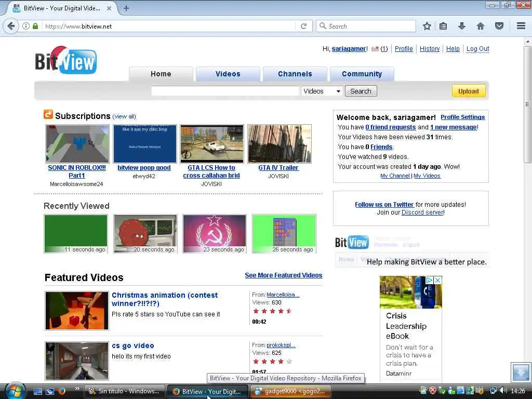Screen dimensions: 532x399
Task: Bookmark this page with the star icon
Action: point(427,26)
